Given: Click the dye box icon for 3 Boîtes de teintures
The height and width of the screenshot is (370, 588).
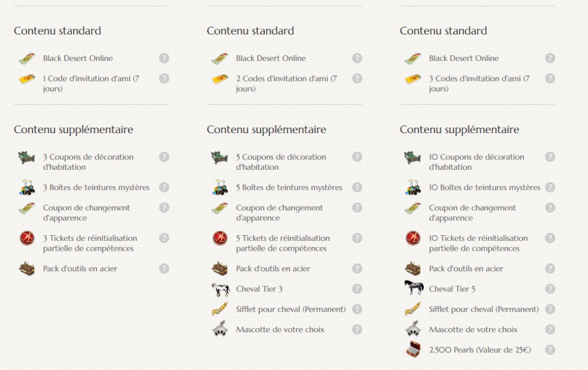Looking at the screenshot, I should tap(27, 188).
